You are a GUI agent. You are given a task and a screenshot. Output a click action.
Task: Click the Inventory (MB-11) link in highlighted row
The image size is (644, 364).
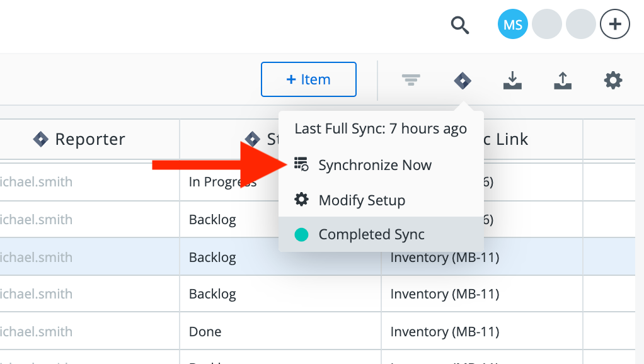pos(445,257)
